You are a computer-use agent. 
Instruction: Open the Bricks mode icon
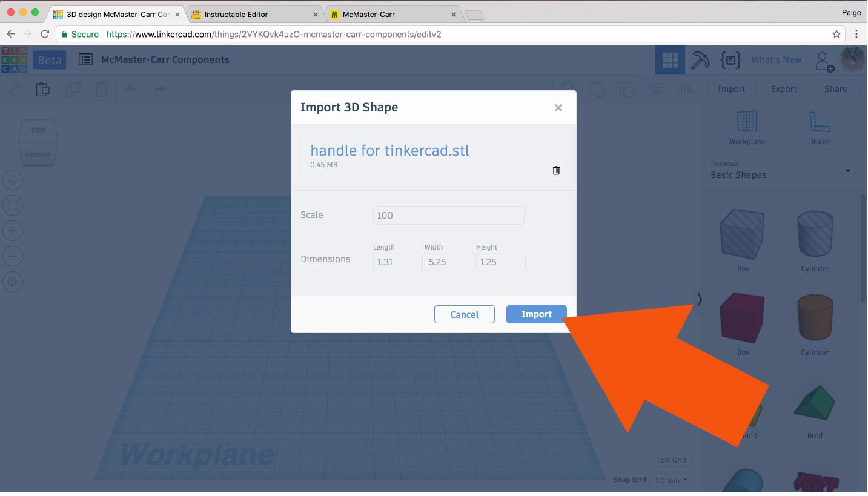click(x=731, y=60)
